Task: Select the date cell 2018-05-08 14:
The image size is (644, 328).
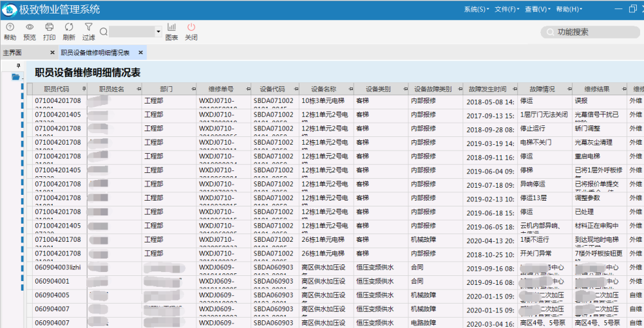Action: 490,102
